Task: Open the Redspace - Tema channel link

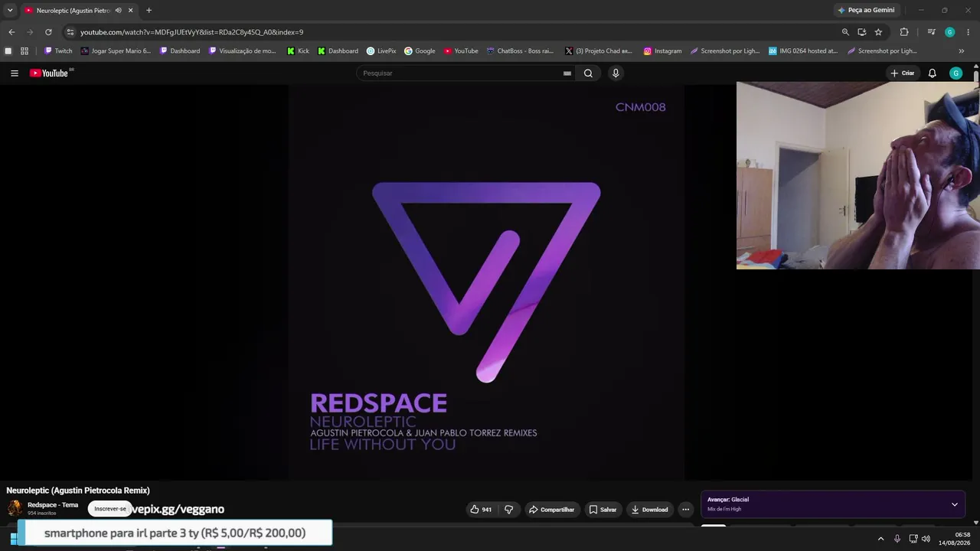Action: pyautogui.click(x=53, y=505)
